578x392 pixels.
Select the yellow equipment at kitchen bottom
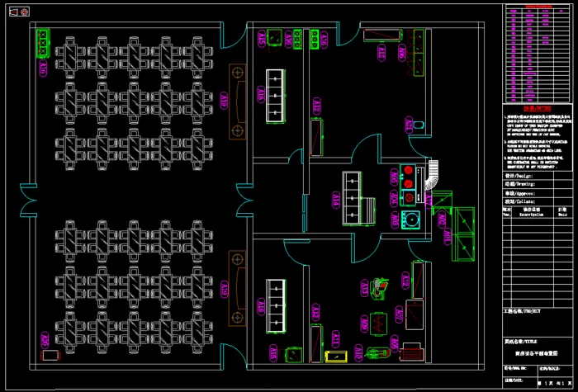338,357
